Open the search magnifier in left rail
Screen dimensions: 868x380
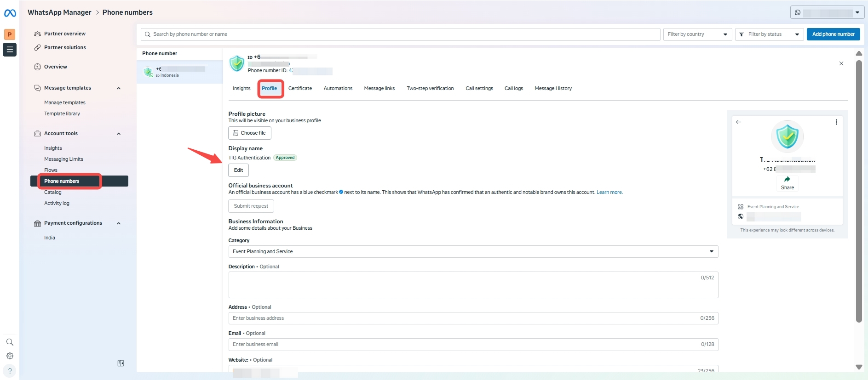(10, 342)
